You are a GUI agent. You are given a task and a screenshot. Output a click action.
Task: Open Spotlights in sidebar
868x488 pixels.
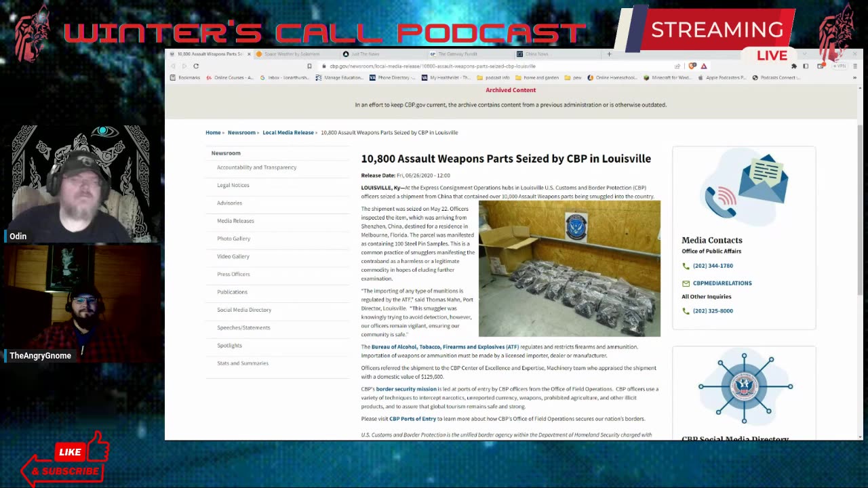tap(229, 346)
